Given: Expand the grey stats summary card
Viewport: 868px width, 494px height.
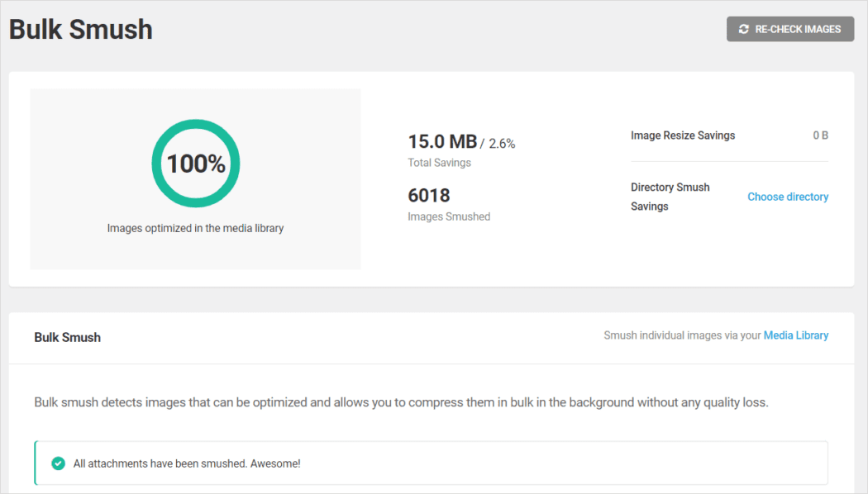Looking at the screenshot, I should pyautogui.click(x=195, y=178).
